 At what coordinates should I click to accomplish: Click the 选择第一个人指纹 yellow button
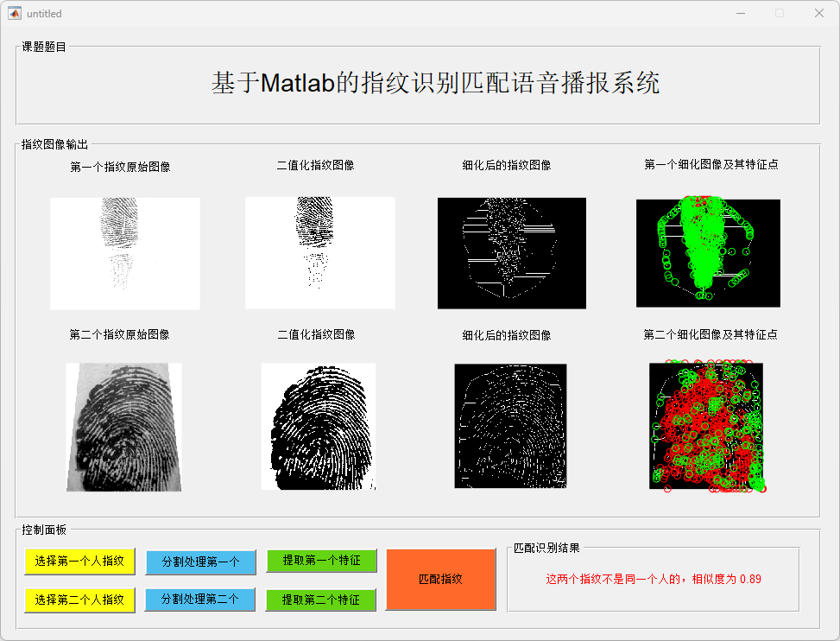[x=79, y=562]
